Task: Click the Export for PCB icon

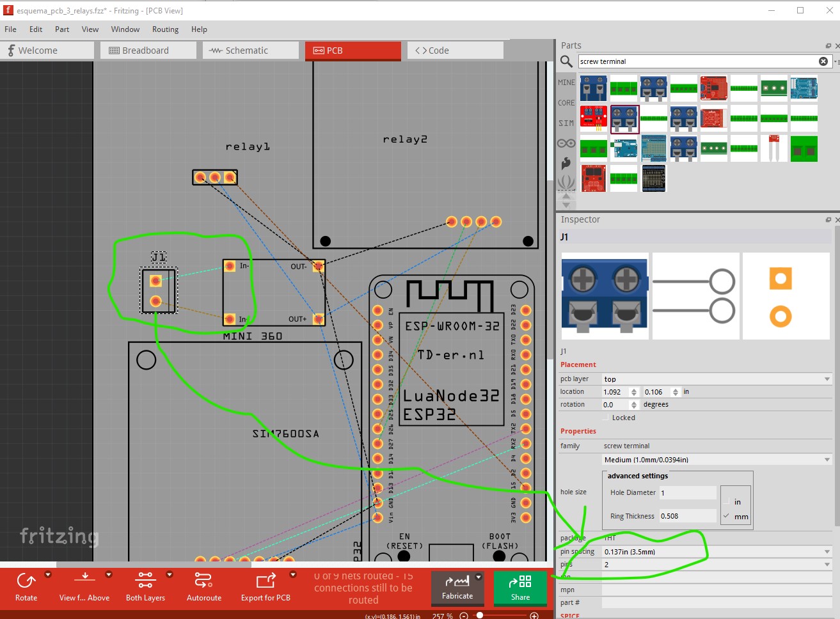Action: coord(265,581)
